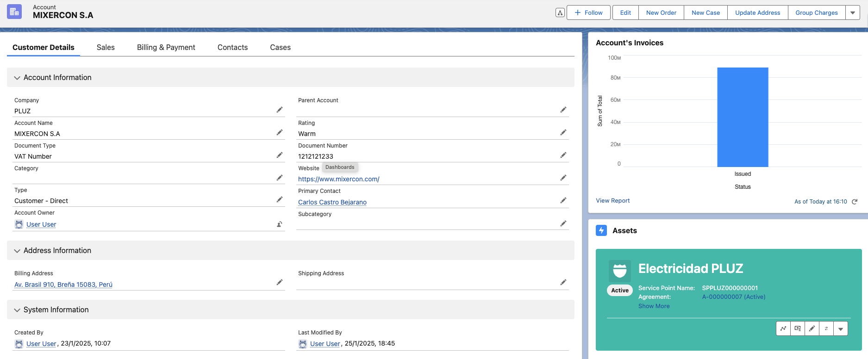Viewport: 868px width, 359px height.
Task: Edit the Type field via pencil icon
Action: 280,199
